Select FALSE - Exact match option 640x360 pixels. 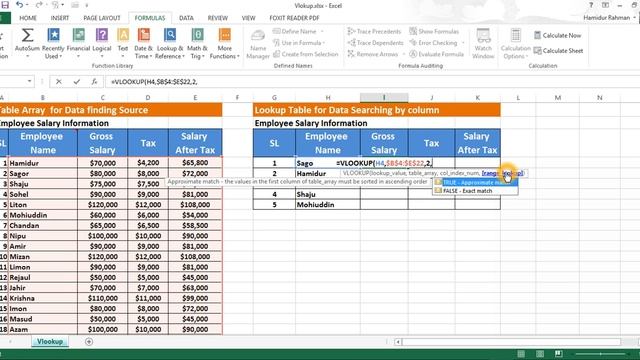tap(476, 191)
